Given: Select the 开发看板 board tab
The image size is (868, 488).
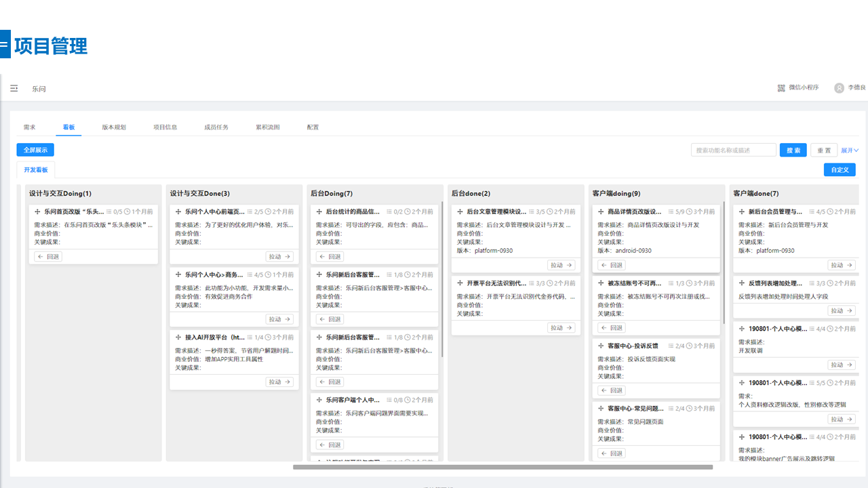Looking at the screenshot, I should click(x=36, y=169).
